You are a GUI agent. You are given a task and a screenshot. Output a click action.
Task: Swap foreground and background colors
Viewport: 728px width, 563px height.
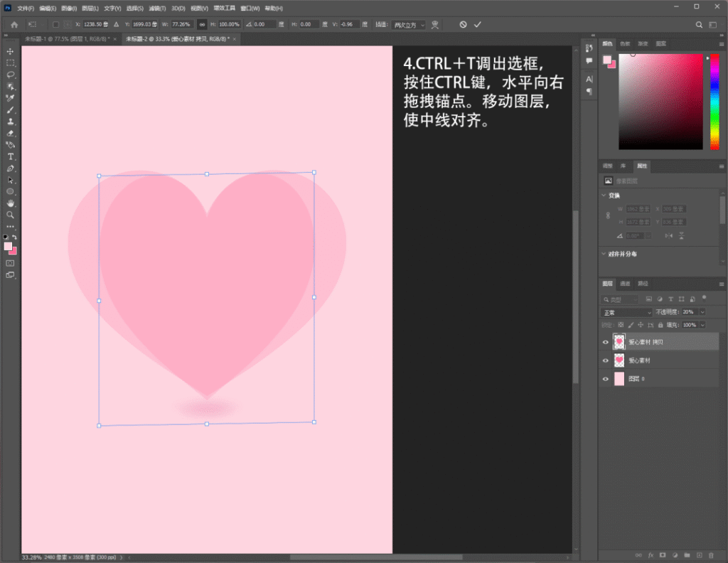pos(14,237)
